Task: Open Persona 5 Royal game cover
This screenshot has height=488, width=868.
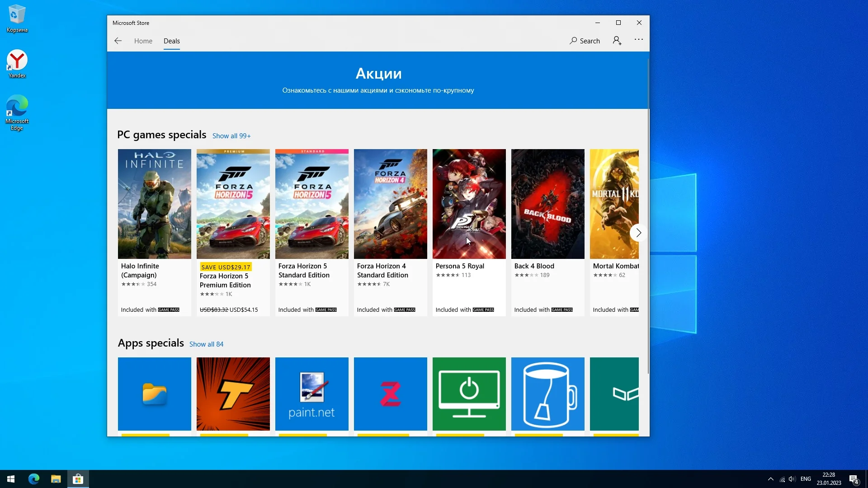Action: click(469, 204)
